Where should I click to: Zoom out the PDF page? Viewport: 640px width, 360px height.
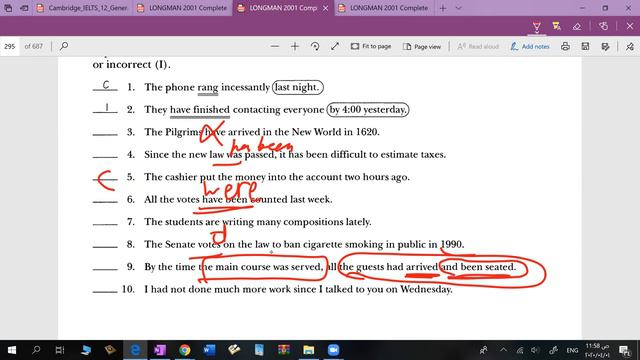pyautogui.click(x=275, y=47)
